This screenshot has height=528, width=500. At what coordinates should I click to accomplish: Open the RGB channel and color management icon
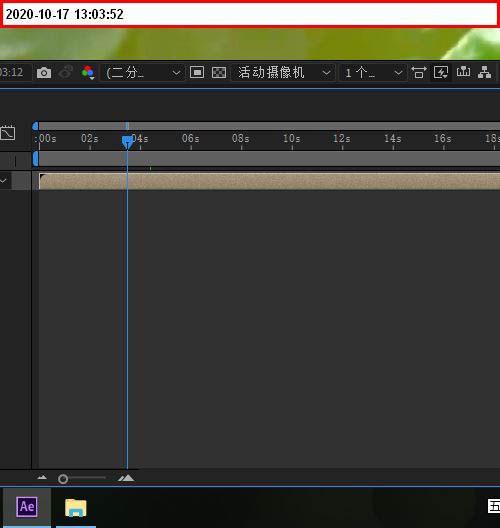coord(88,73)
